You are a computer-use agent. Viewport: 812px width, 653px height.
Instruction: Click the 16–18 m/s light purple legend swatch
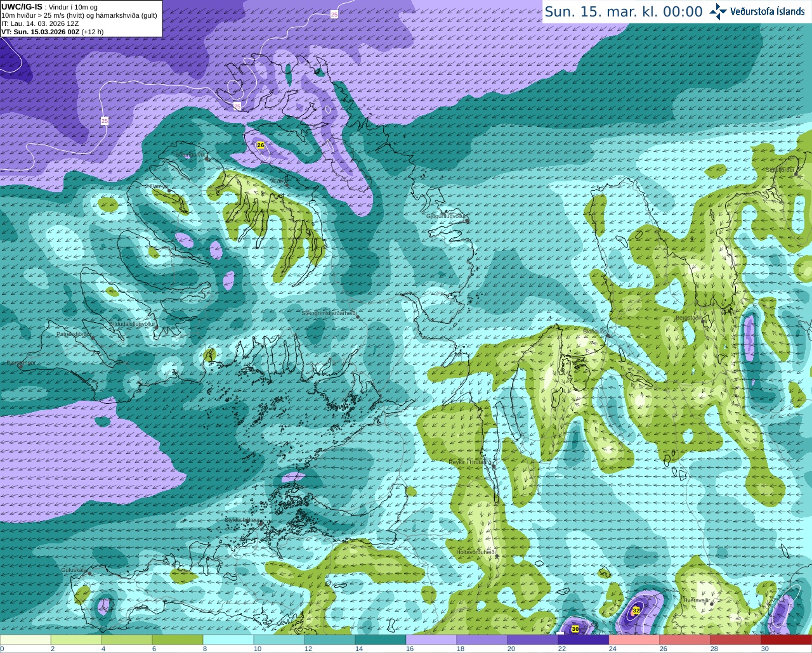coord(431,640)
